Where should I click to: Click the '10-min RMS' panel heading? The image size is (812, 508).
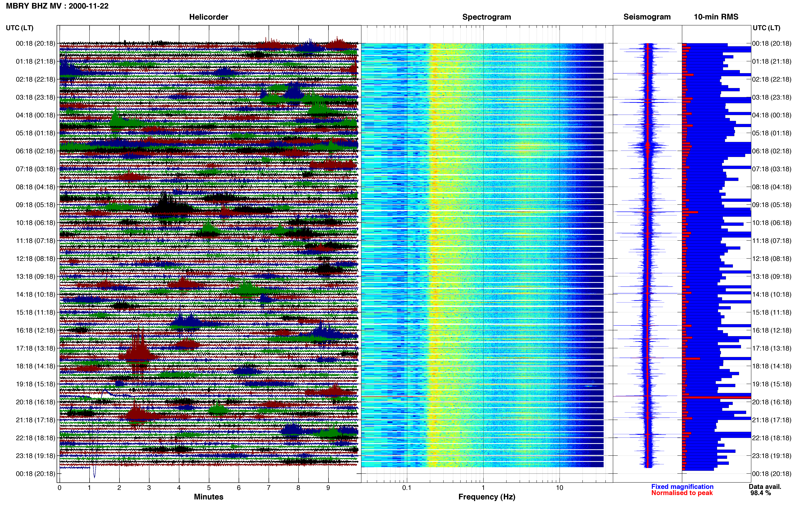point(716,17)
